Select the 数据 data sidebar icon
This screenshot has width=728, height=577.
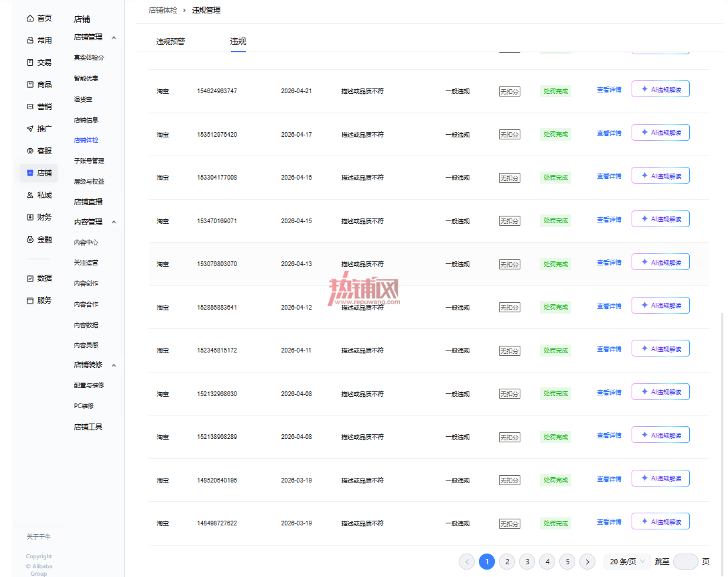30,278
